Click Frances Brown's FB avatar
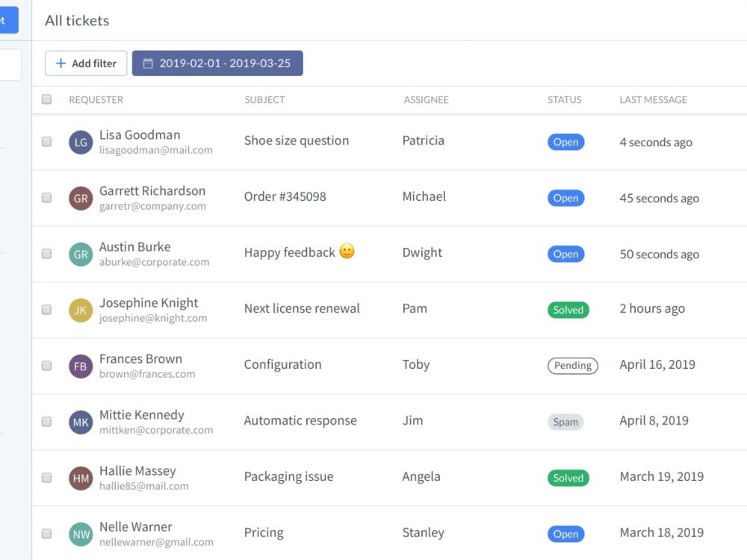The width and height of the screenshot is (747, 560). pyautogui.click(x=80, y=365)
